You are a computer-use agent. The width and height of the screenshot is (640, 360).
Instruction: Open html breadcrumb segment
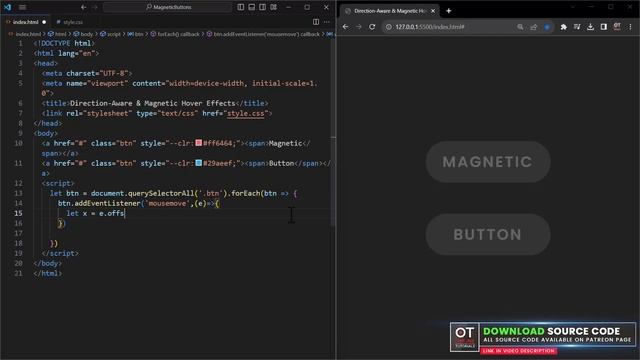(57, 34)
